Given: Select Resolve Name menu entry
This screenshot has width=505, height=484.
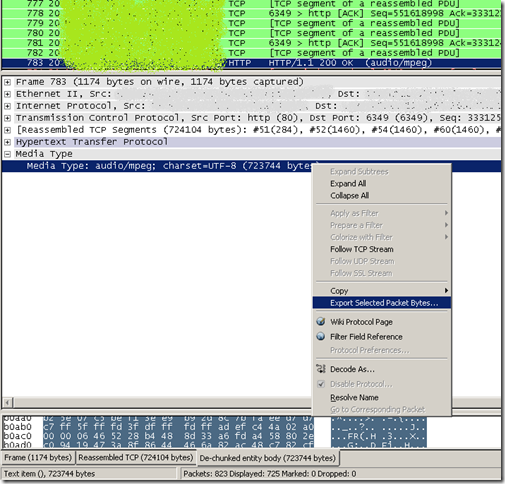Looking at the screenshot, I should [354, 397].
